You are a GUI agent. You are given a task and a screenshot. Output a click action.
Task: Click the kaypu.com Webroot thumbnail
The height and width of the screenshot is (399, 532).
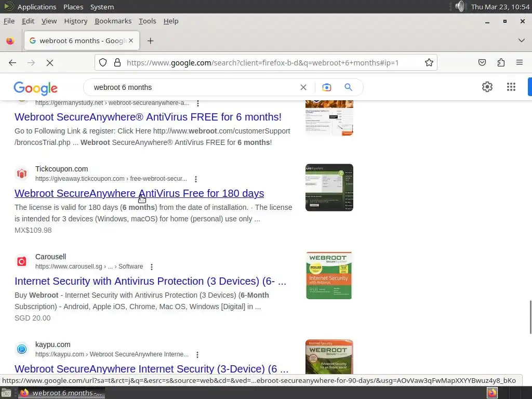(x=329, y=357)
